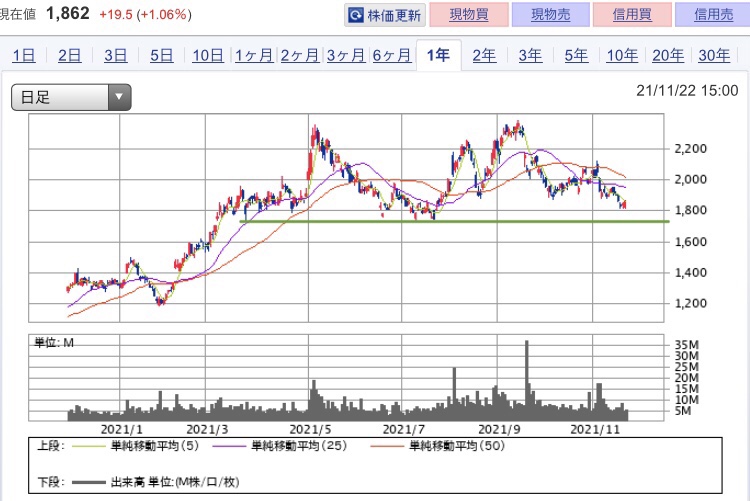Click the 35M volume axis label
This screenshot has height=501, width=750.
(x=687, y=345)
